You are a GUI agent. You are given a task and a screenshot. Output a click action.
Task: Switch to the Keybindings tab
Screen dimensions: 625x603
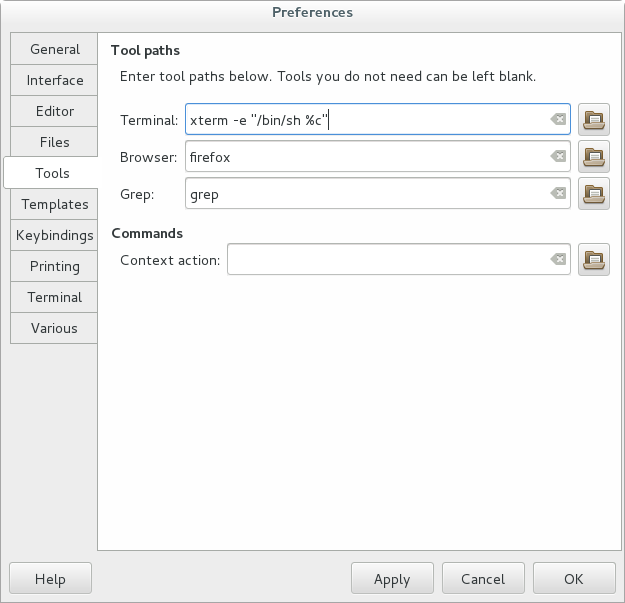[55, 235]
